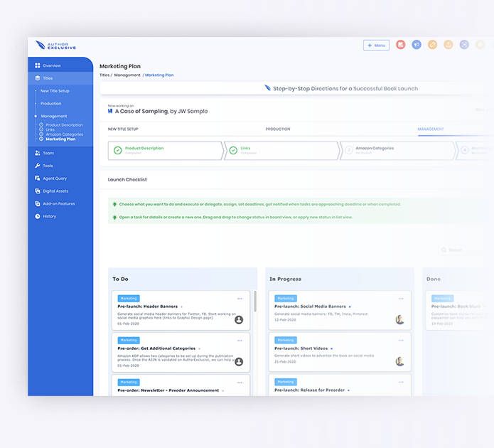Click assignee avatar on Get Additional Categories card
Viewport: 494px width, 448px height.
pyautogui.click(x=239, y=362)
